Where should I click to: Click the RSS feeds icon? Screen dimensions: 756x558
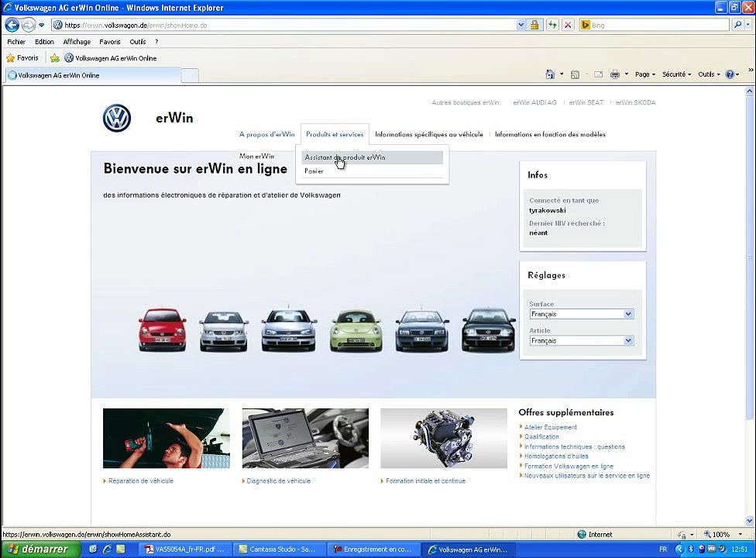point(575,74)
